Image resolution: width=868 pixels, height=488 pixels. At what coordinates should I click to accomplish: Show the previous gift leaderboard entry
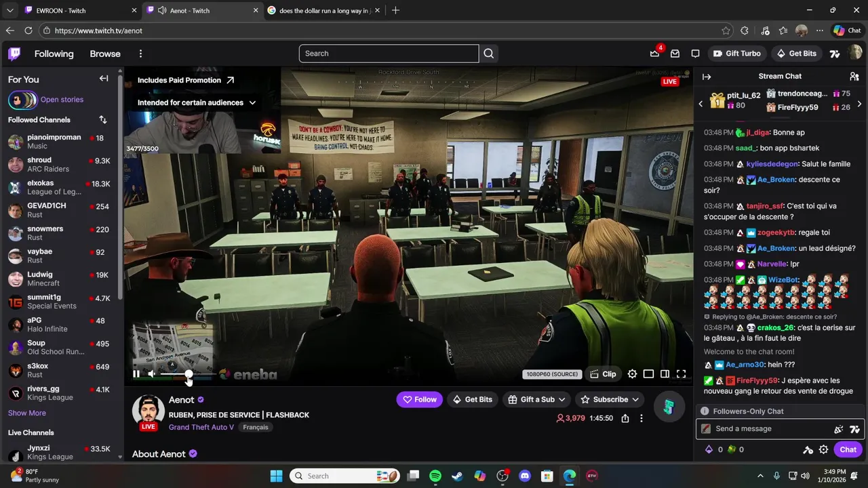701,104
